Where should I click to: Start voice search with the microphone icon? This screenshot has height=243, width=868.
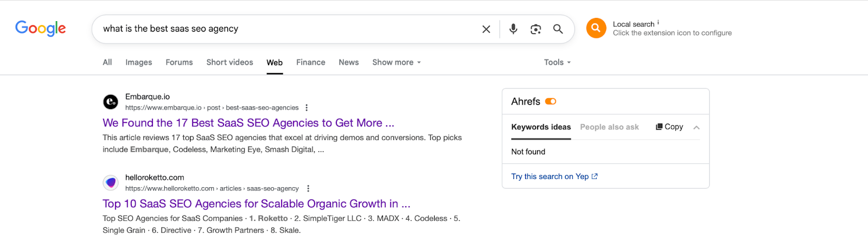513,29
